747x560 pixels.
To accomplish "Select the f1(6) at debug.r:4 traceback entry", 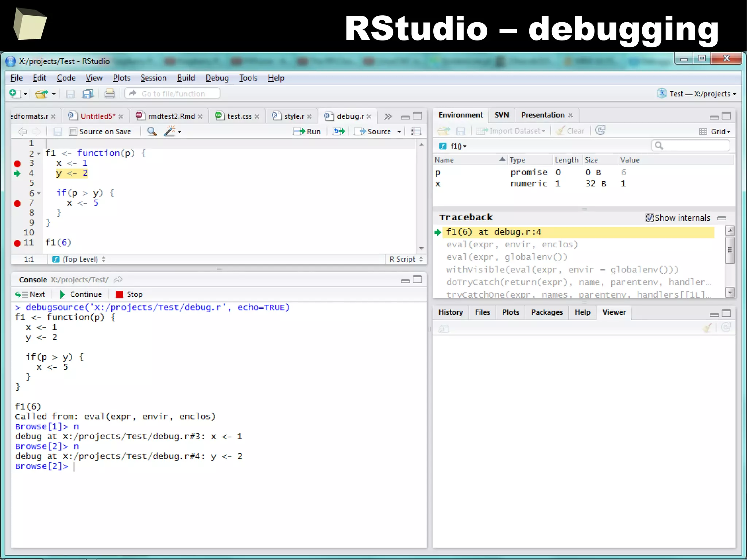I will coord(578,232).
